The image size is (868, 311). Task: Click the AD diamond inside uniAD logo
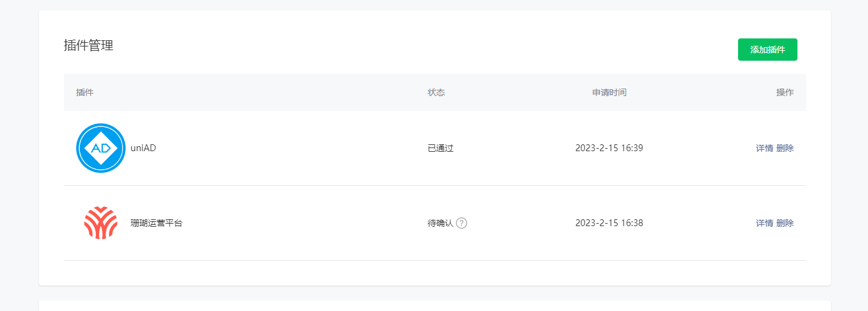101,148
